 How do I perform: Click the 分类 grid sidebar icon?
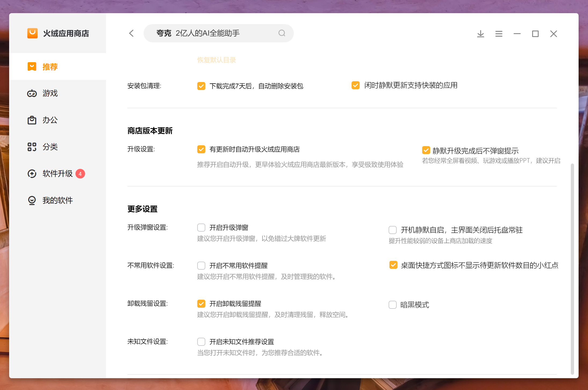32,147
